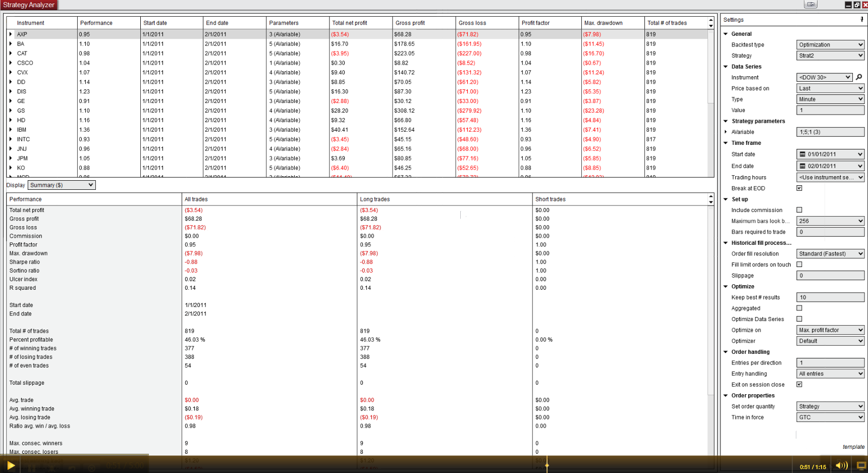This screenshot has width=868, height=473.
Task: Open the Optimize on dropdown
Action: pyautogui.click(x=830, y=330)
